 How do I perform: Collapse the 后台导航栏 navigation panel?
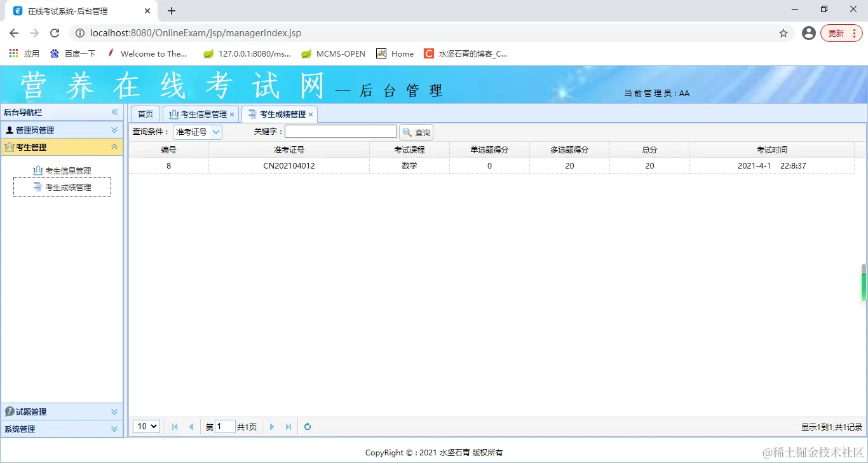click(115, 112)
